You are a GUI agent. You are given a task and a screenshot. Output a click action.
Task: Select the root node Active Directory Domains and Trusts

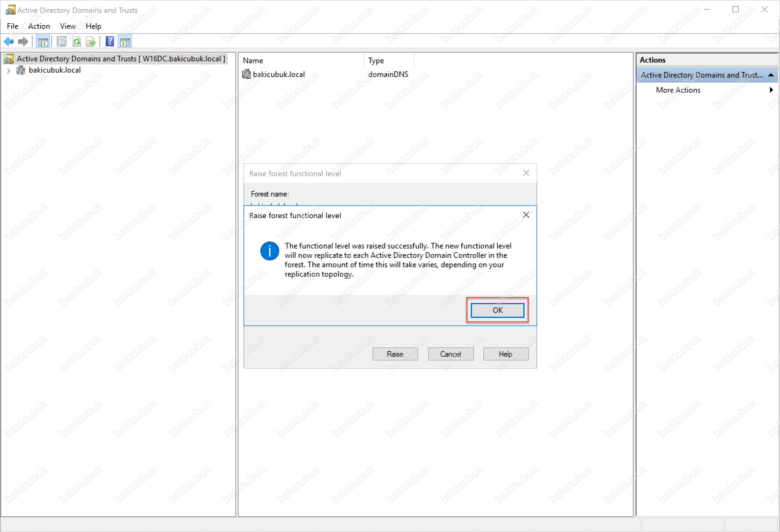click(121, 59)
